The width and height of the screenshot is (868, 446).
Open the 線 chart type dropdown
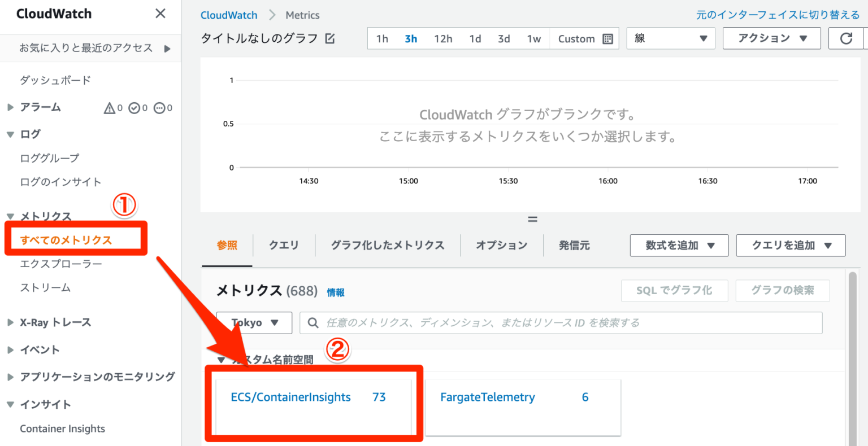coord(670,38)
